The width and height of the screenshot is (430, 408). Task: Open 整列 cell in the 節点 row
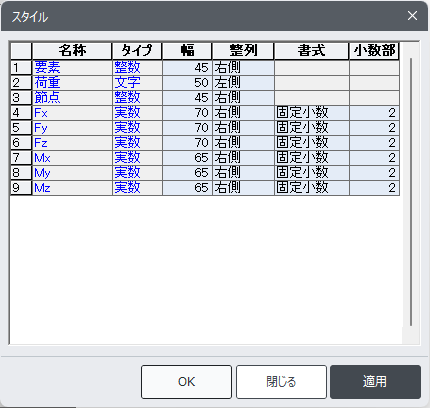pos(243,98)
